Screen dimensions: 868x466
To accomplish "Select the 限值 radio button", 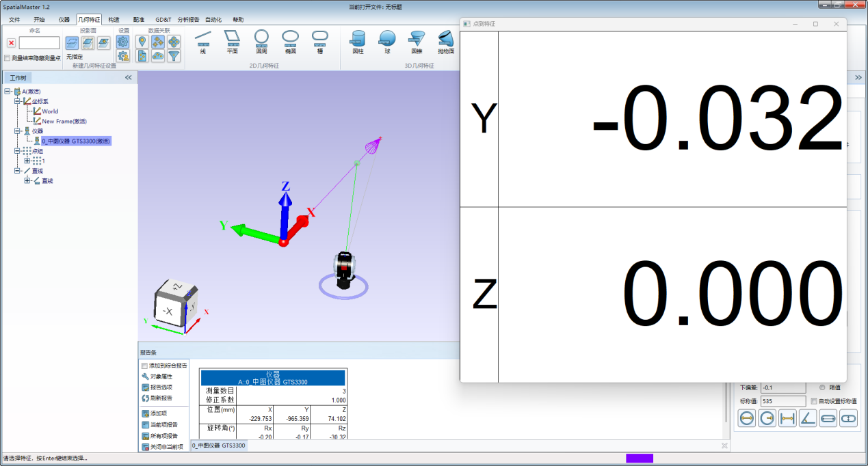I will 822,387.
